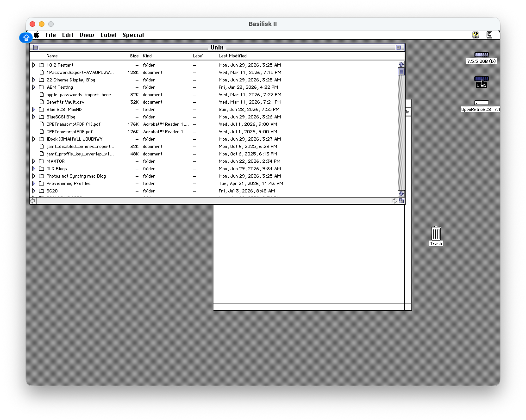
Task: Select the SC20 folder icon
Action: 42,191
